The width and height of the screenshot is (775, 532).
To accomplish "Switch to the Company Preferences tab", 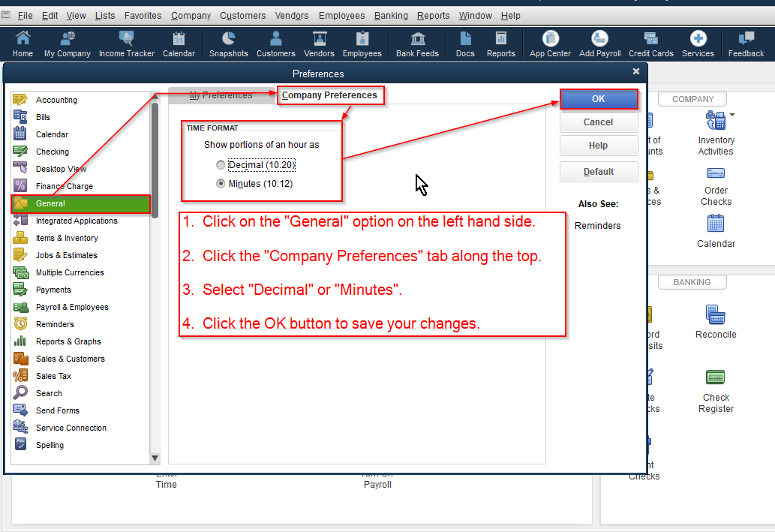I will click(x=330, y=95).
